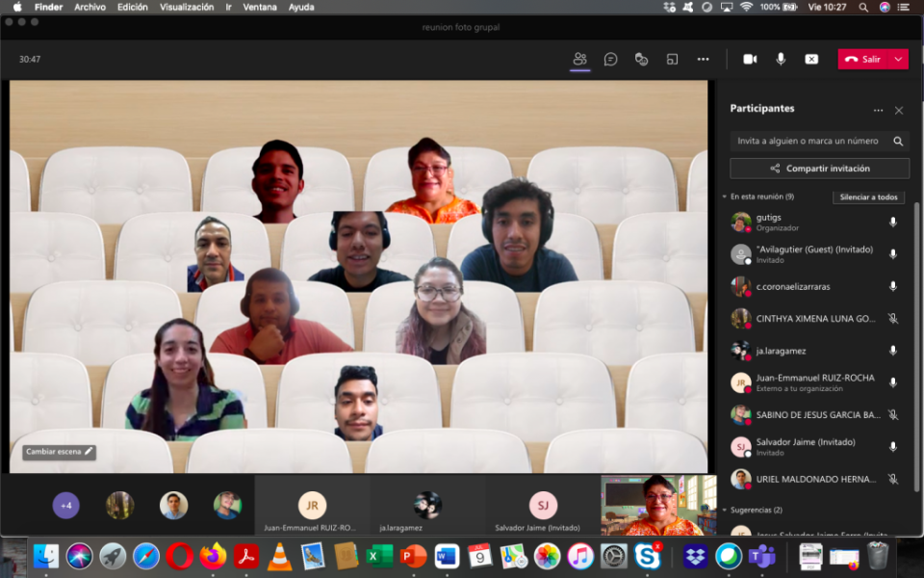Open the meeting chat conversation
Viewport: 924px width, 578px height.
610,59
